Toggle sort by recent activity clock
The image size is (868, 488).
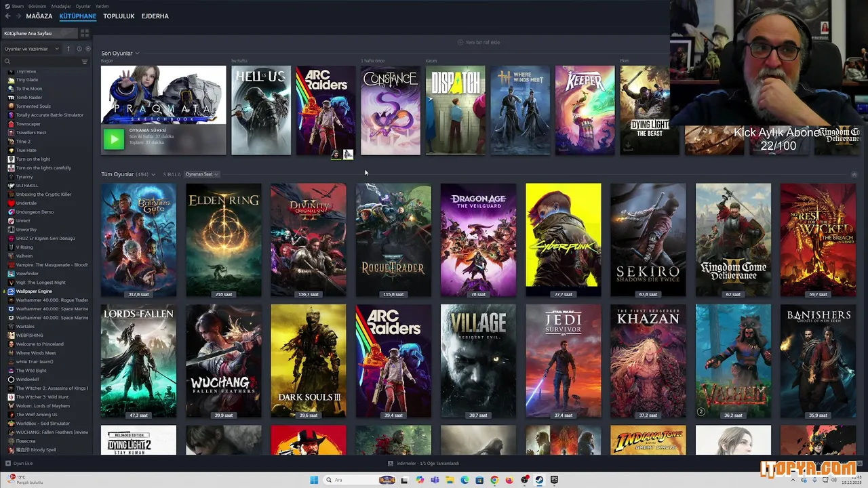[x=79, y=49]
